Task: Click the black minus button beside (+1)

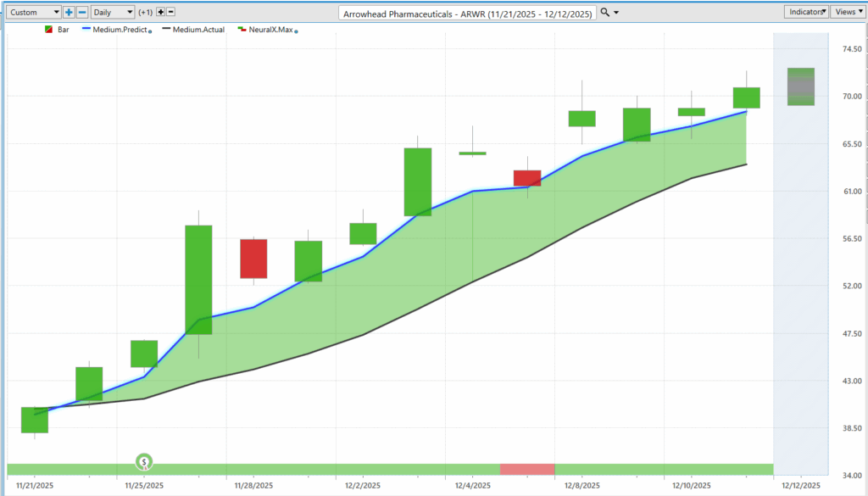Action: (x=171, y=13)
